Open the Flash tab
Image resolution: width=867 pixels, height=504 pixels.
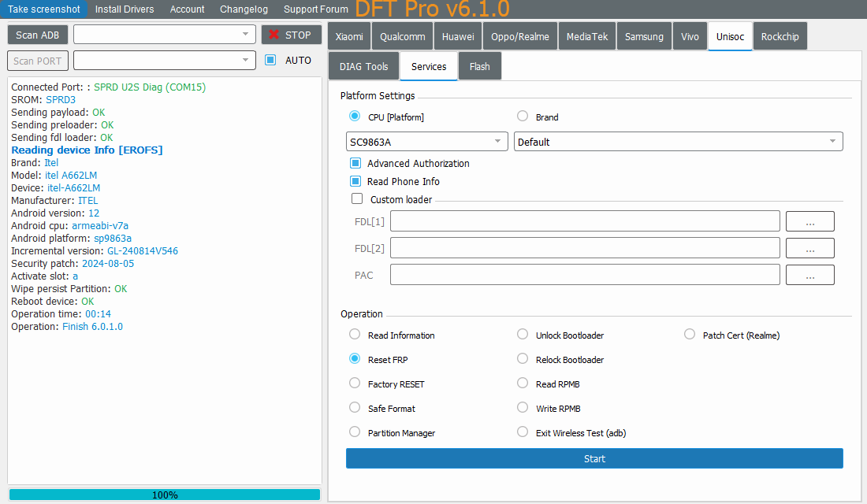click(x=479, y=67)
